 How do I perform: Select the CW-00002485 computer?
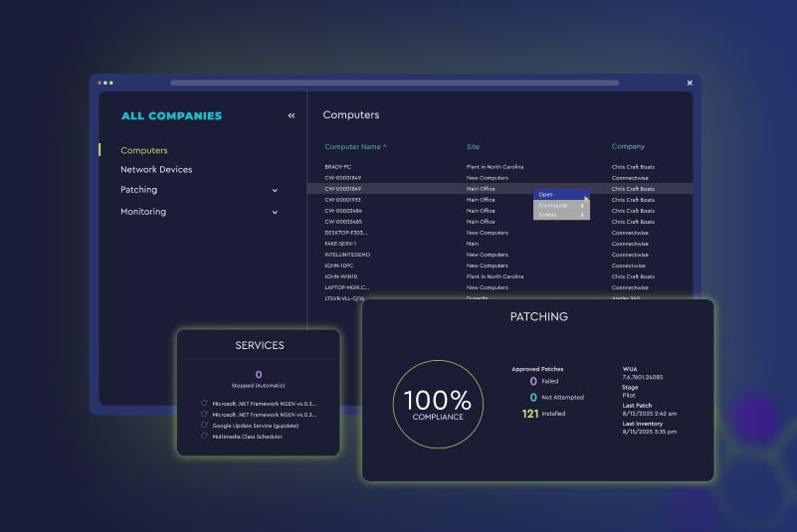click(343, 222)
